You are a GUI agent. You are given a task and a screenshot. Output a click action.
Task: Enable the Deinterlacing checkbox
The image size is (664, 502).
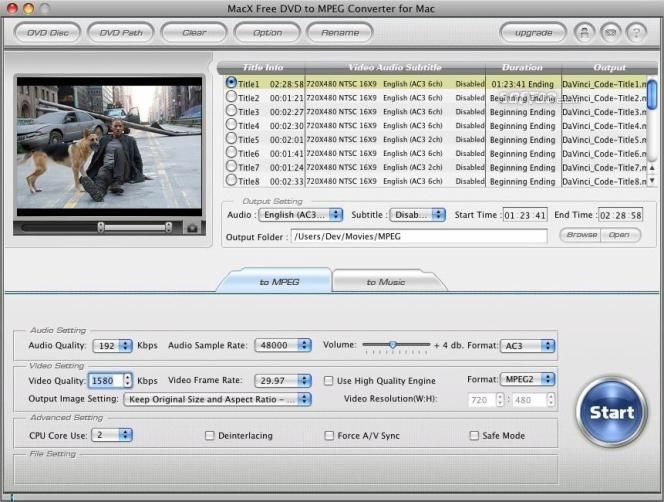tap(209, 435)
